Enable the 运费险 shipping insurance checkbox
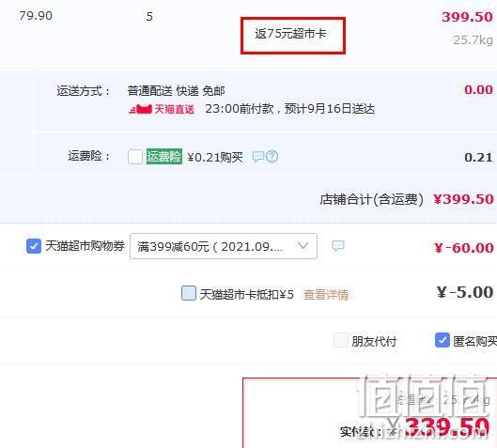The width and height of the screenshot is (497, 448). [135, 157]
